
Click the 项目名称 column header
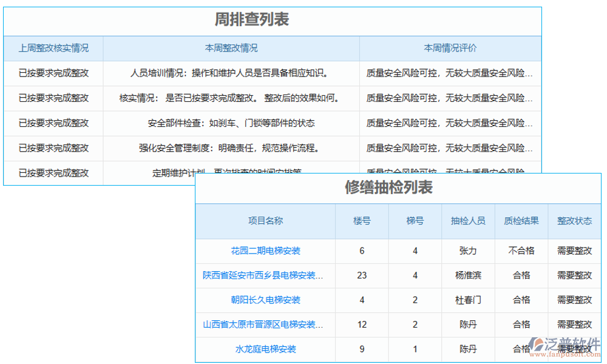267,221
